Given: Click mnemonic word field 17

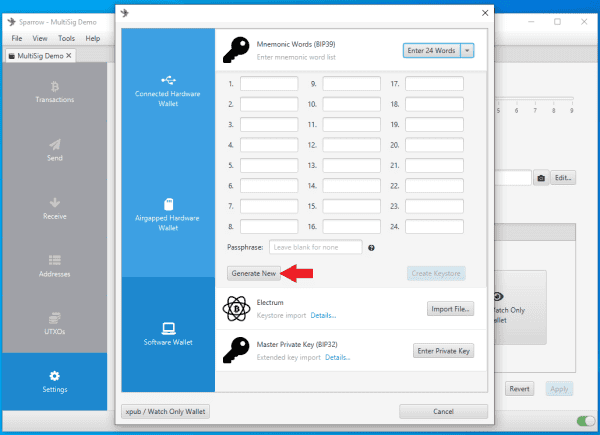Looking at the screenshot, I should click(x=434, y=84).
